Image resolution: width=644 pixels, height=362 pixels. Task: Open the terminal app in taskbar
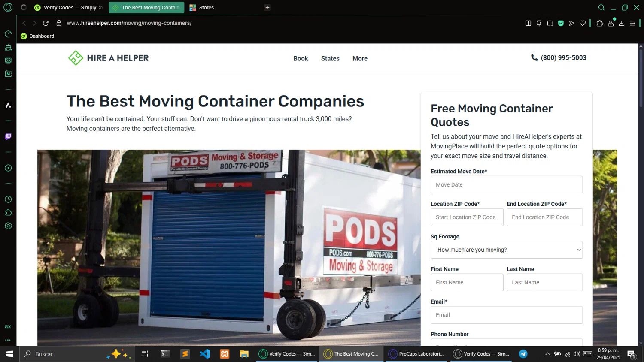pyautogui.click(x=165, y=354)
